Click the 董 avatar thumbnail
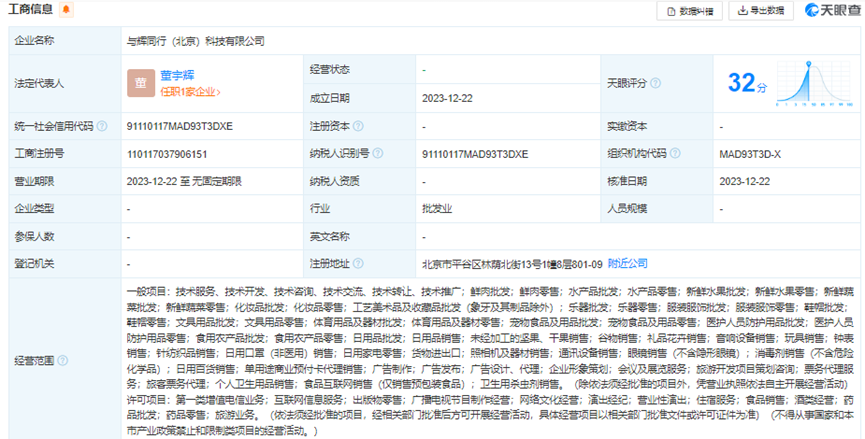 [141, 83]
